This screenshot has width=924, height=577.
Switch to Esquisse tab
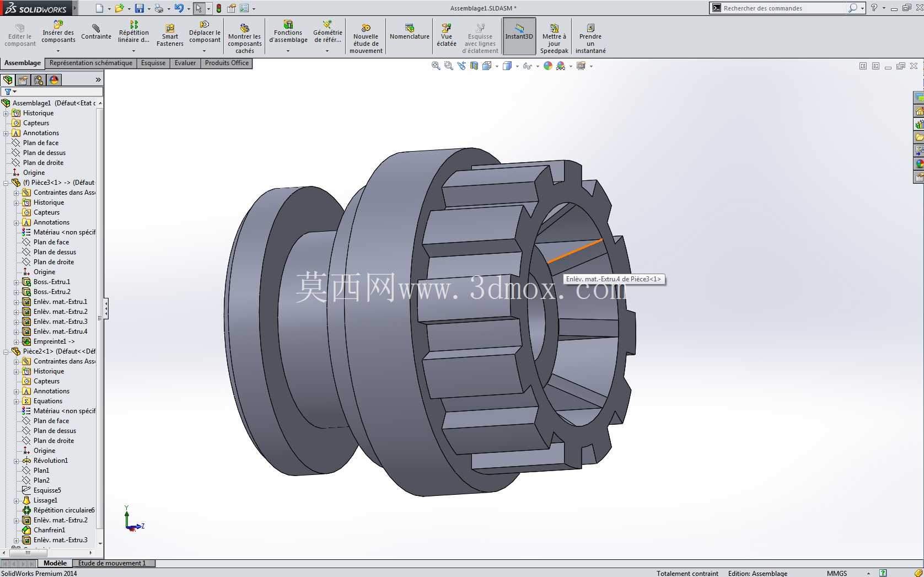pyautogui.click(x=153, y=63)
